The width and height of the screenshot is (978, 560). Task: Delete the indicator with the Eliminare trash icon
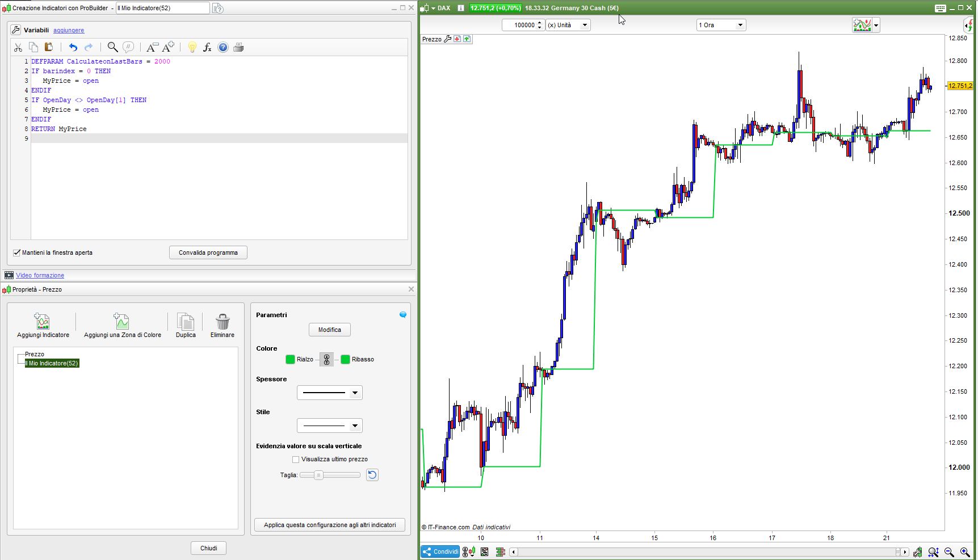223,322
